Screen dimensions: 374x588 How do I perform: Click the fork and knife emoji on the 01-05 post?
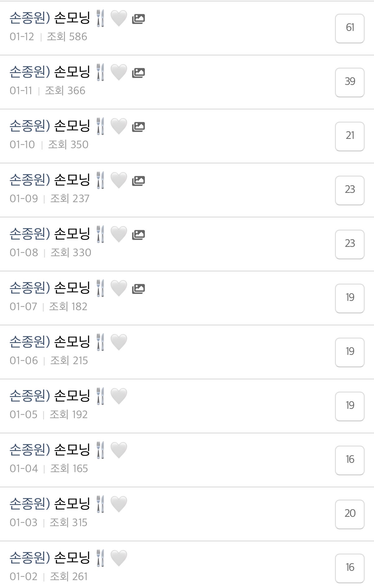pyautogui.click(x=100, y=396)
